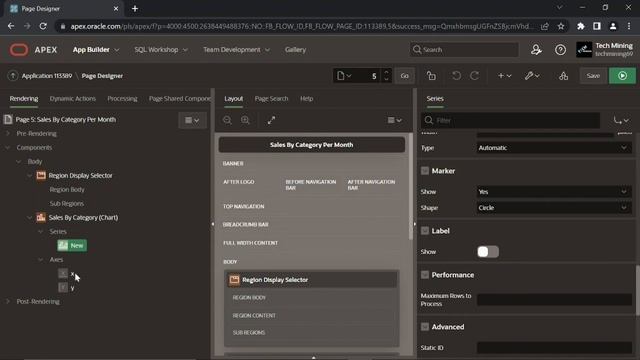Image resolution: width=640 pixels, height=360 pixels.
Task: Collapse the Region Display Selector node
Action: click(x=30, y=176)
